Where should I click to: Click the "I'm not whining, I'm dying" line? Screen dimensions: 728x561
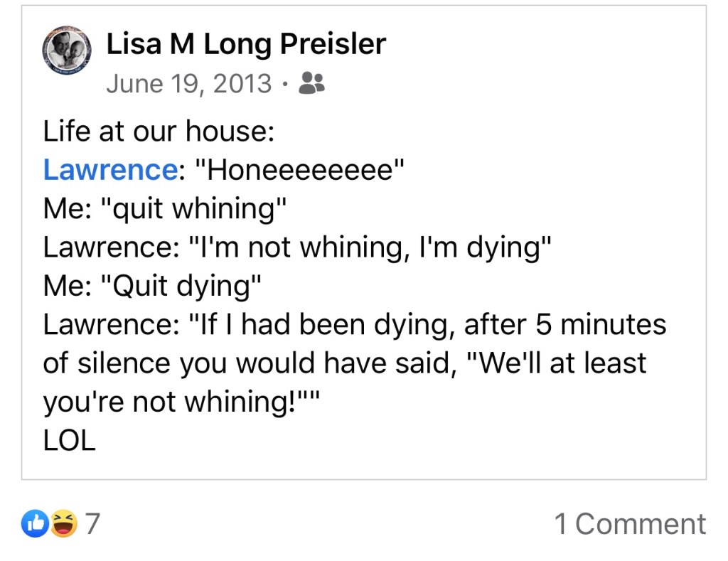click(x=370, y=247)
